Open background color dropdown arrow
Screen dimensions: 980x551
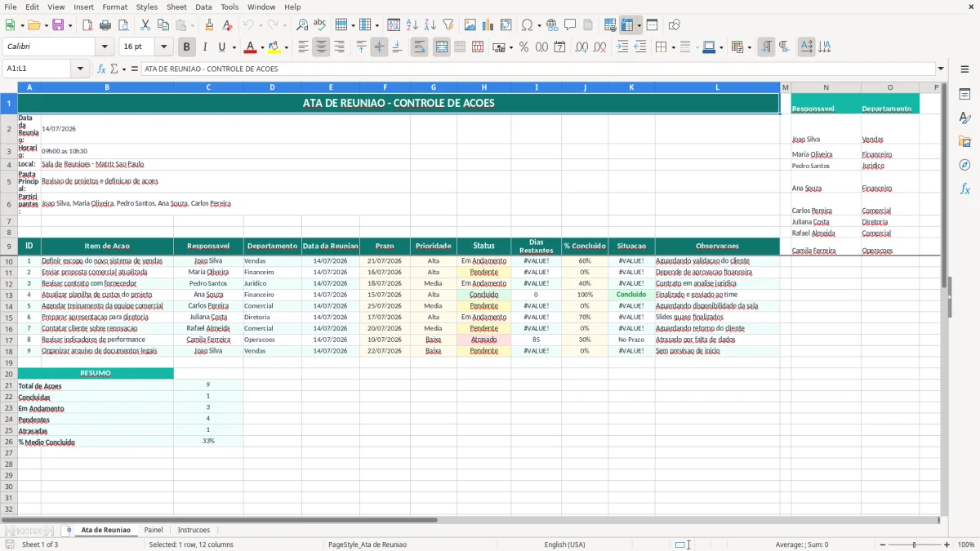286,47
